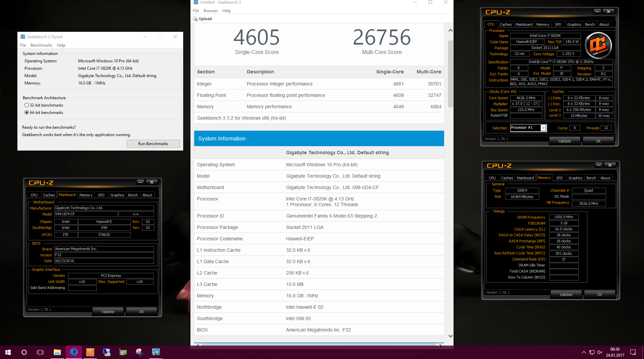644x359 pixels.
Task: Open Windows Start menu
Action: 8,352
